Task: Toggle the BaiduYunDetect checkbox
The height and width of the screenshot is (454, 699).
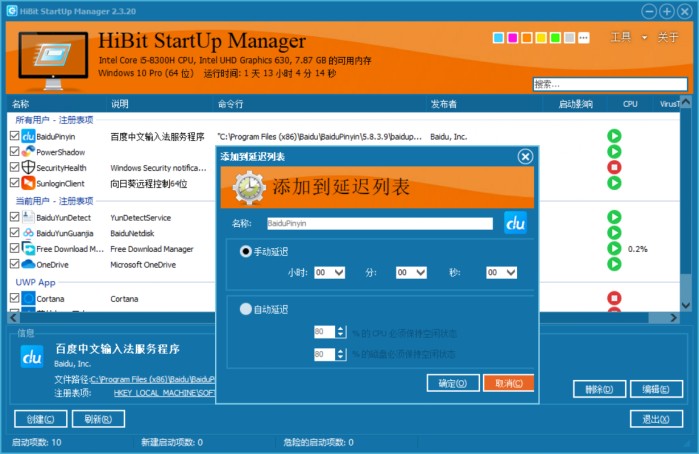Action: coord(14,217)
